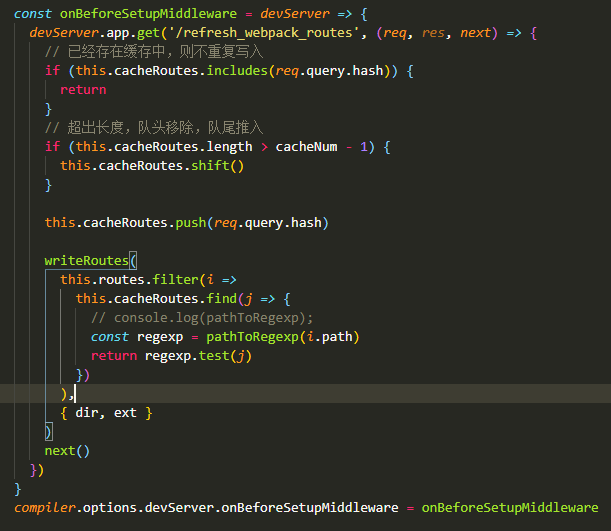611x531 pixels.
Task: Click the second Chinese comment about queue length
Action: coord(154,128)
